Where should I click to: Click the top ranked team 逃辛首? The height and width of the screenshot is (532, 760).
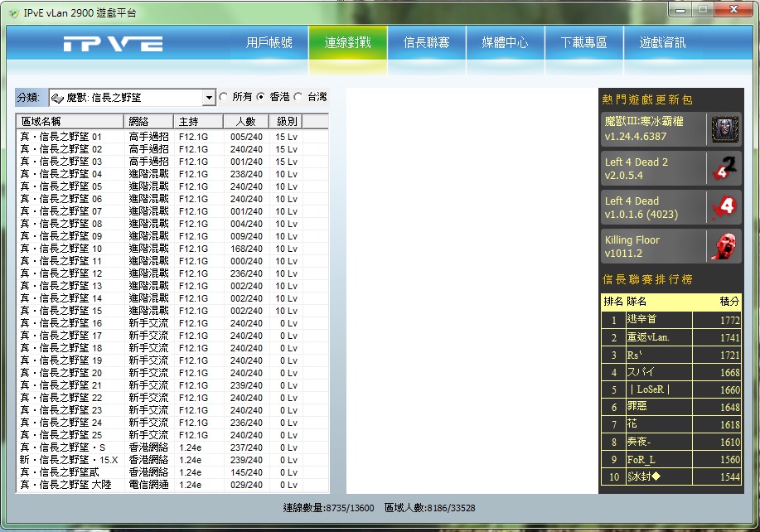point(659,320)
